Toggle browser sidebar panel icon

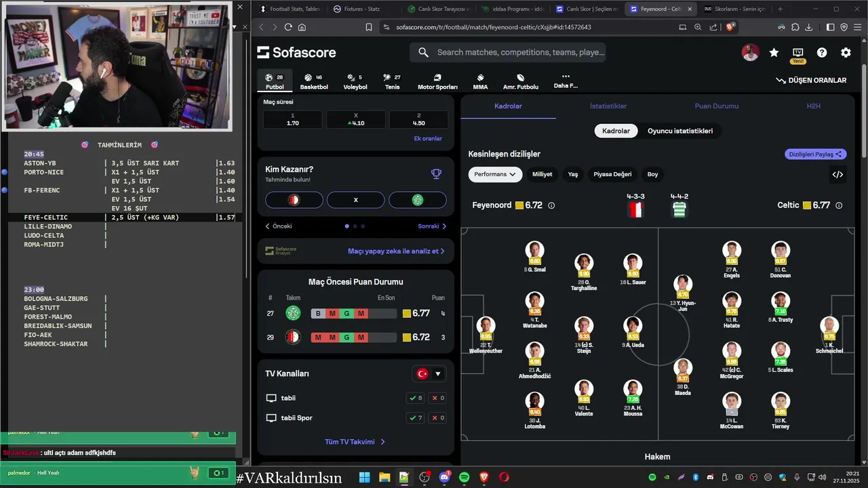[x=831, y=27]
